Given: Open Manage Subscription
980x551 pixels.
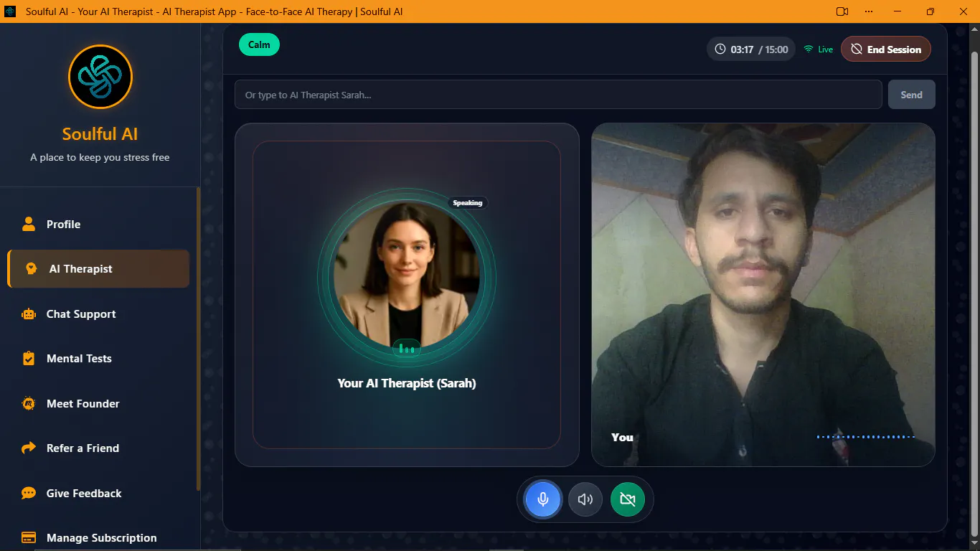Looking at the screenshot, I should click(x=98, y=537).
